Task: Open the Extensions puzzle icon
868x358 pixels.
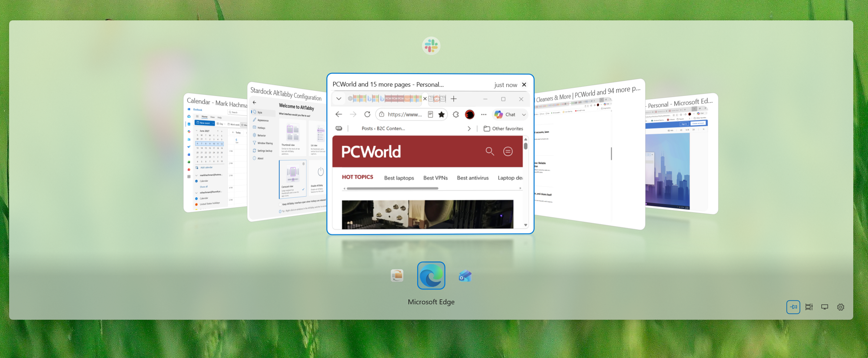Action: click(456, 114)
